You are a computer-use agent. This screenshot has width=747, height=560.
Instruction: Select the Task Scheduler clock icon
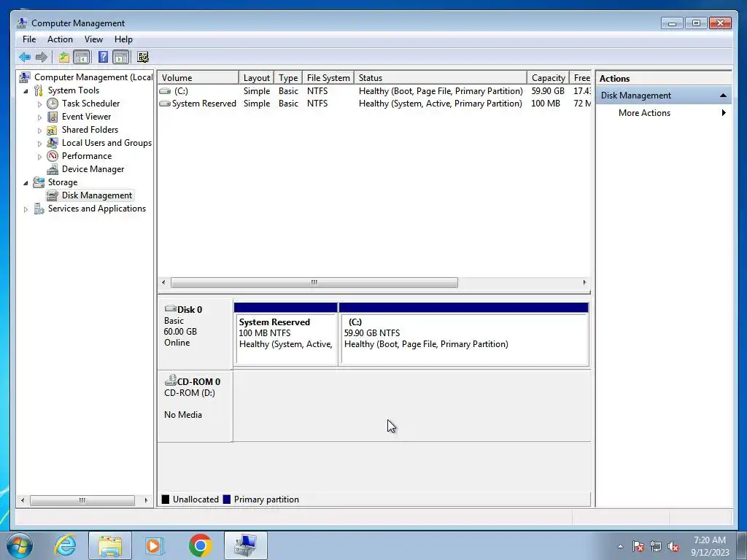[x=53, y=104]
